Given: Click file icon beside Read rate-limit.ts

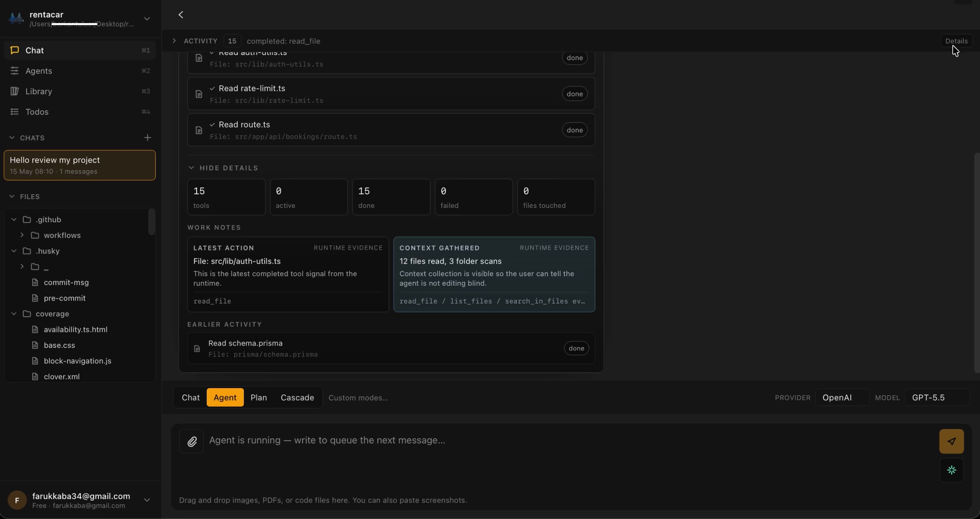Looking at the screenshot, I should [199, 94].
